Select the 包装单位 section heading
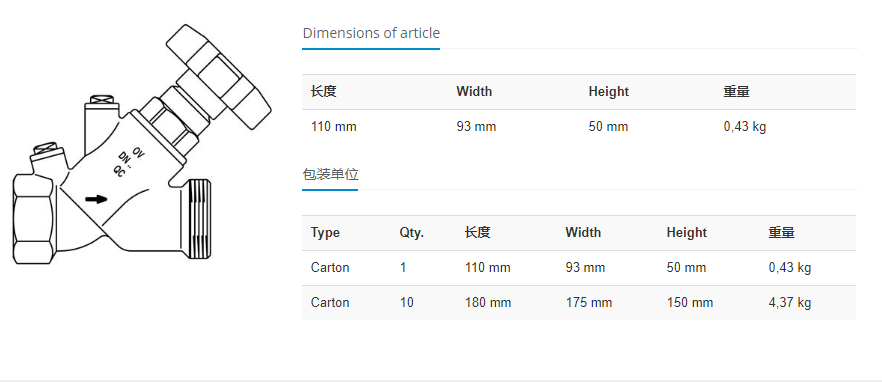882x382 pixels. [x=330, y=174]
